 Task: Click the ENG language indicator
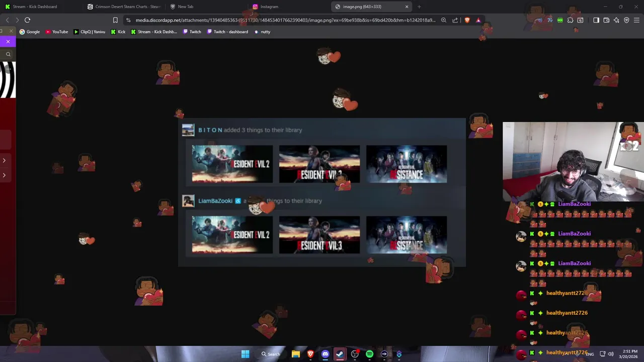coord(590,354)
